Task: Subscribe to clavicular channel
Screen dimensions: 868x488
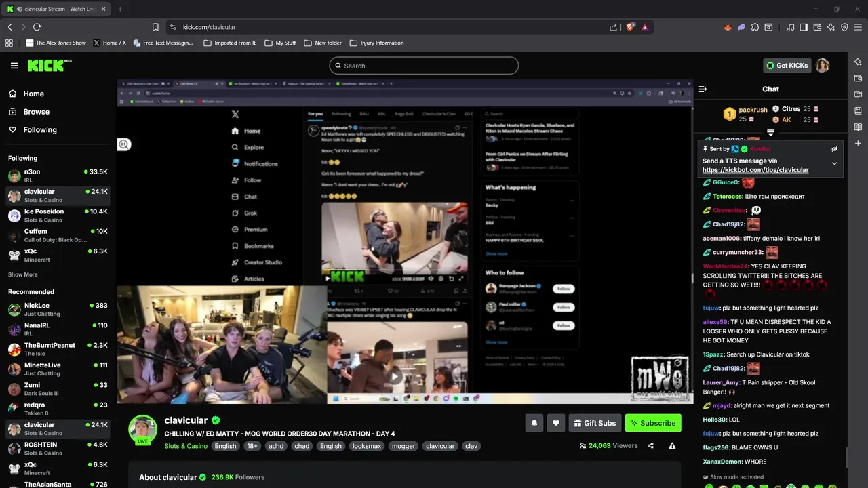Action: [653, 423]
